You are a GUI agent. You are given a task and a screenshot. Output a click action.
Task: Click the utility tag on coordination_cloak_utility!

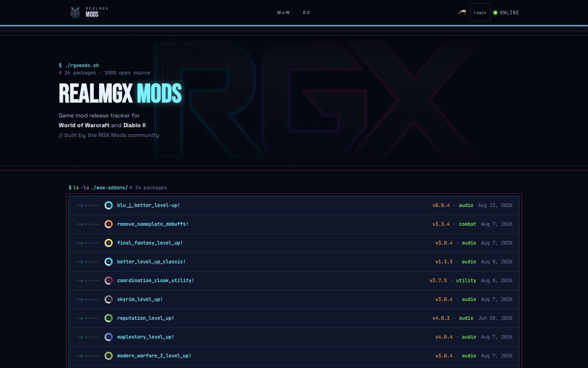pos(466,280)
